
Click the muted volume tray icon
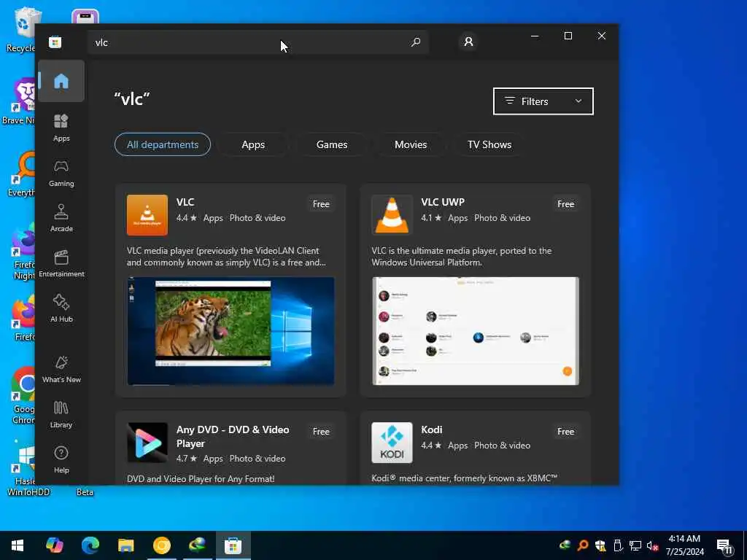[x=653, y=545]
